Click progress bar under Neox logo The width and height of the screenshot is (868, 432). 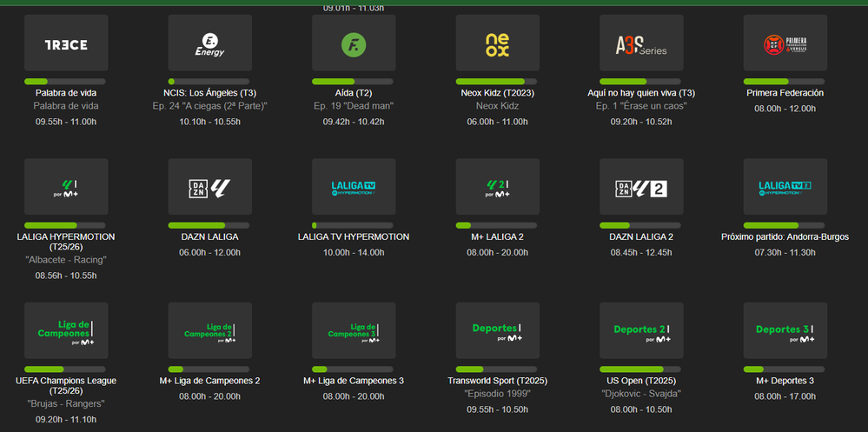(497, 82)
